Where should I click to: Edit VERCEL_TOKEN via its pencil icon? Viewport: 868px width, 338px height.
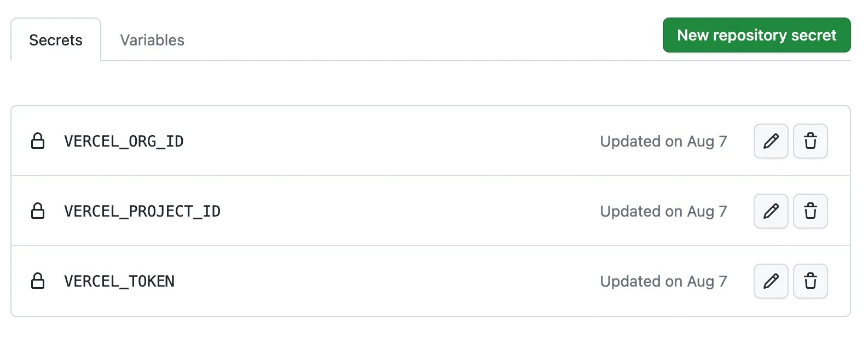tap(771, 281)
